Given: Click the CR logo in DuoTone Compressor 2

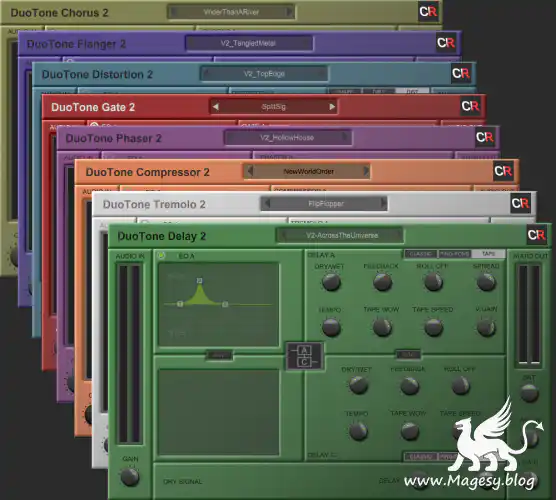Looking at the screenshot, I should (503, 171).
